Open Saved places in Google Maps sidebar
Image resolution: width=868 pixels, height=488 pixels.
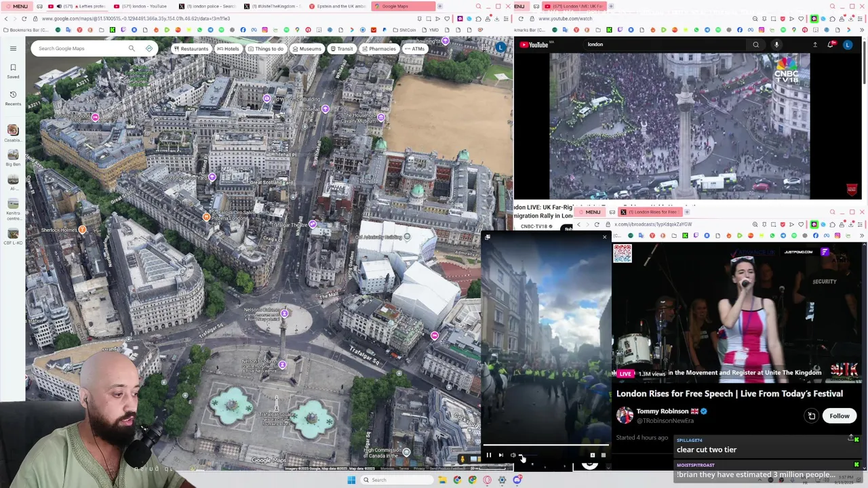[13, 70]
